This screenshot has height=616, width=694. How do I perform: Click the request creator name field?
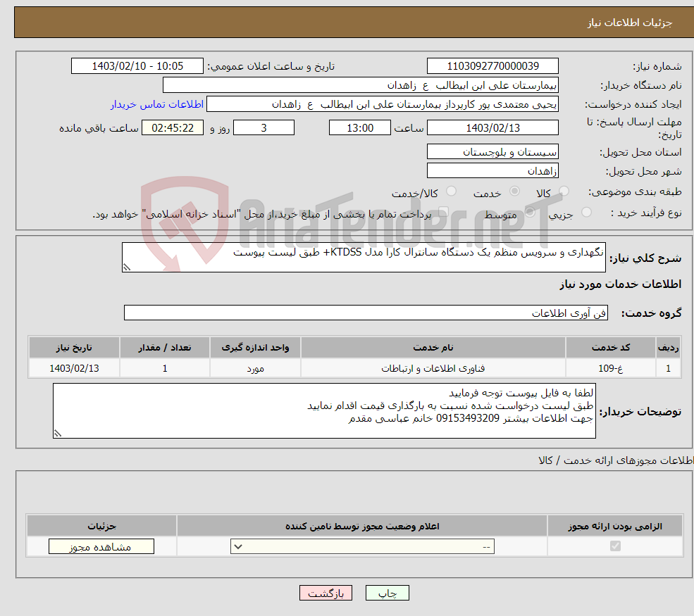click(383, 104)
